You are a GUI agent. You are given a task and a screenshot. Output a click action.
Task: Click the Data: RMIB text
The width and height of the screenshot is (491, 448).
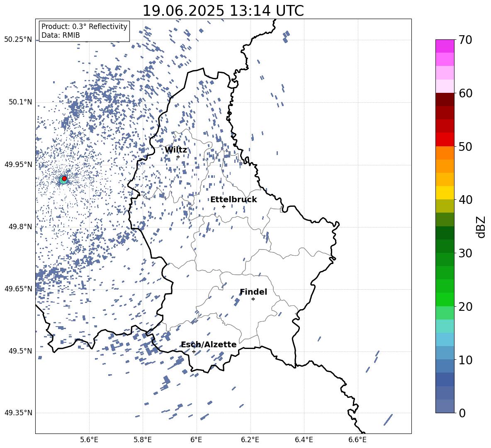(61, 35)
